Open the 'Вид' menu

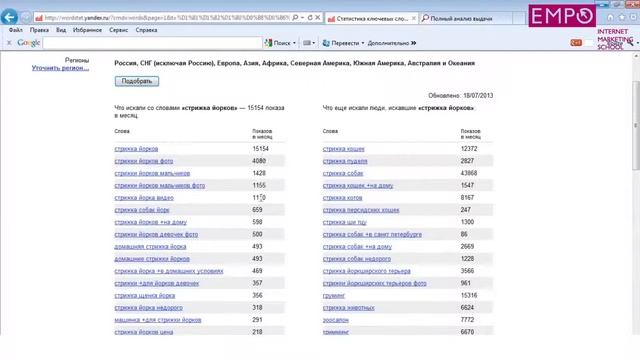click(x=61, y=30)
